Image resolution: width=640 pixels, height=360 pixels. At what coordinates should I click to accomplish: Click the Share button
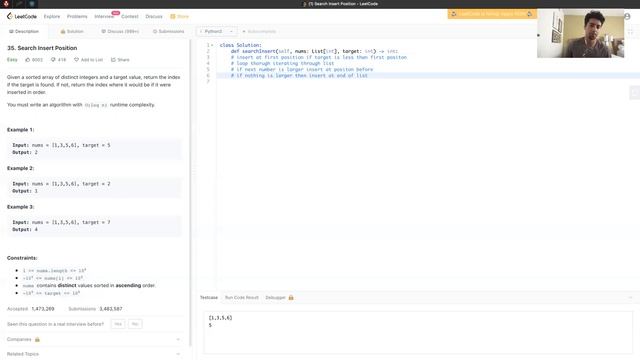pos(120,60)
